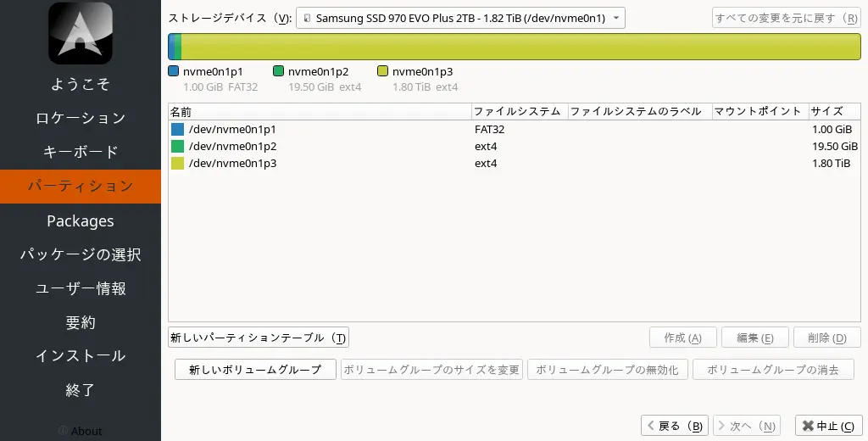Click the About info icon in sidebar
The width and height of the screenshot is (868, 441).
(63, 431)
